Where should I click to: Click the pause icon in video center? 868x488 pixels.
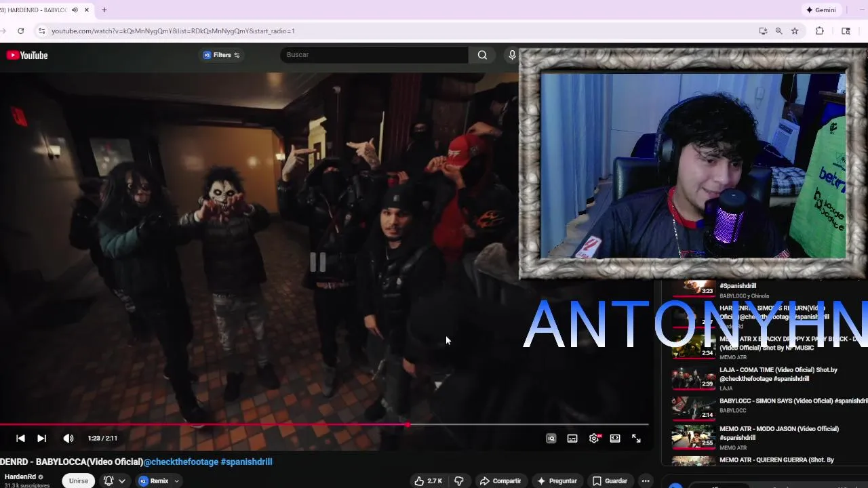click(317, 262)
